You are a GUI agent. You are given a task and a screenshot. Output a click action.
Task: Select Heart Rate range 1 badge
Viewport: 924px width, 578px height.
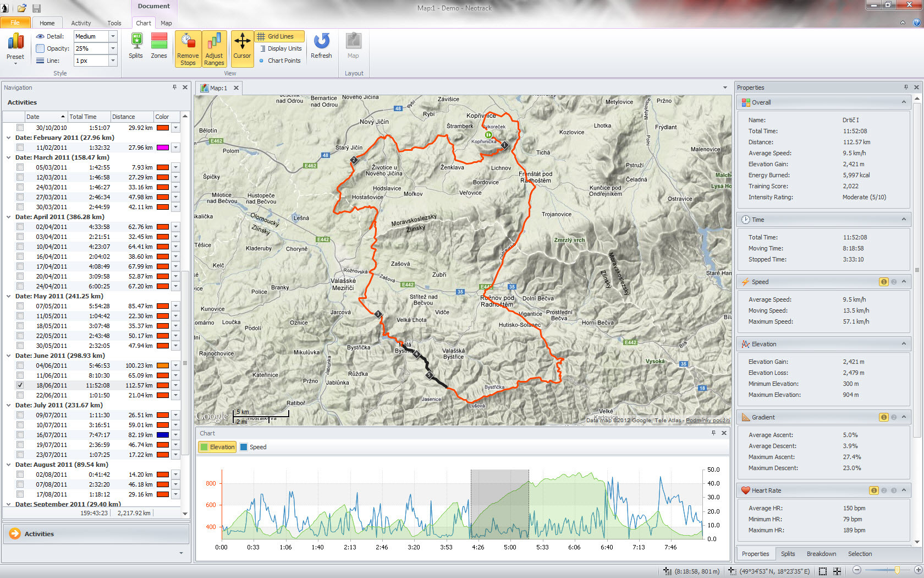[874, 490]
